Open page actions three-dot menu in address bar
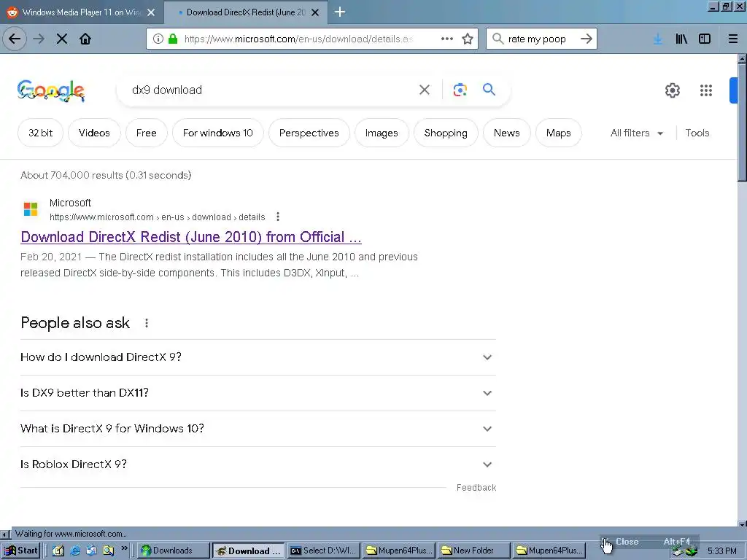This screenshot has height=560, width=747. point(447,39)
